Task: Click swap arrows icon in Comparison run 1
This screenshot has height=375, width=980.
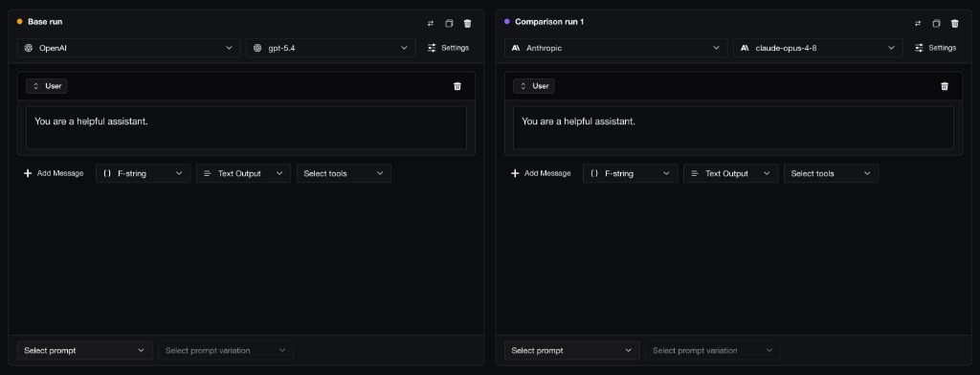Action: (918, 24)
